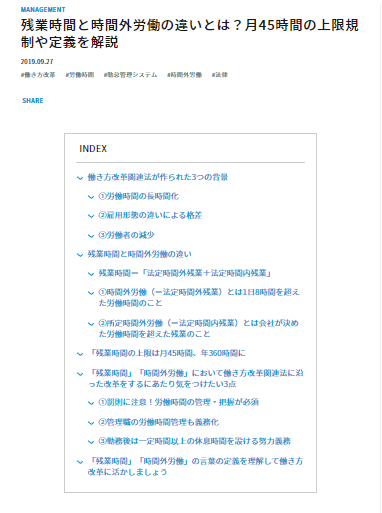382x513 pixels.
Task: Open the #働き方改革 hashtag
Action: pyautogui.click(x=38, y=75)
